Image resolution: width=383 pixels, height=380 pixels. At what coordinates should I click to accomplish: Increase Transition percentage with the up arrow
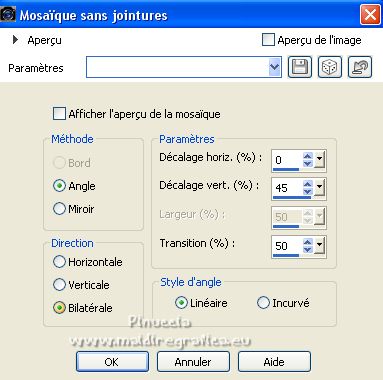coord(308,242)
